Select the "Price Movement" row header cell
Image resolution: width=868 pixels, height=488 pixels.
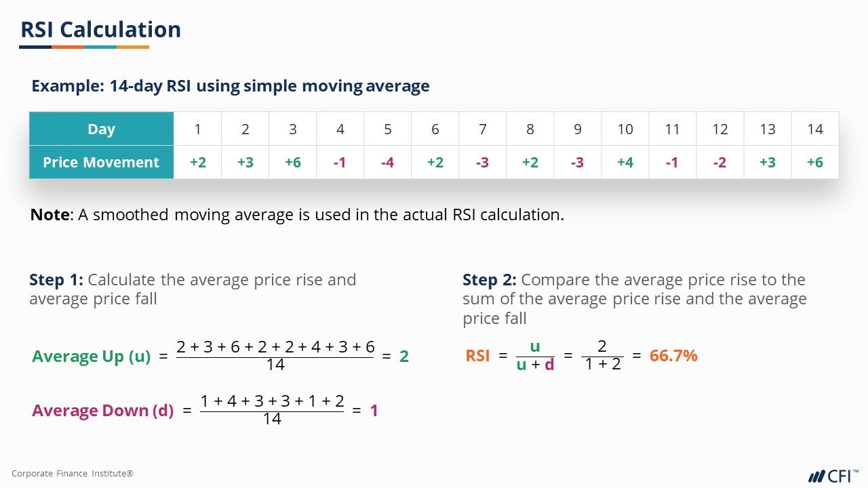pyautogui.click(x=101, y=163)
